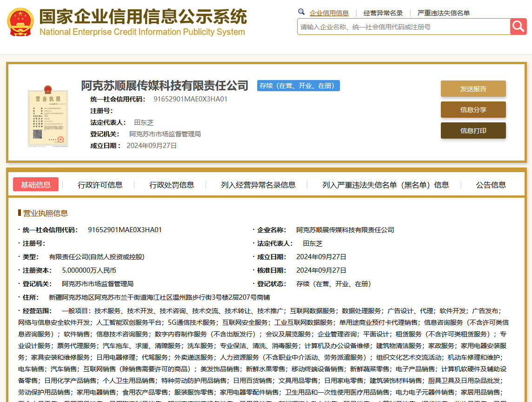Click the English title National Enterprise Credit Information Publicity System
The image size is (532, 402).
142,32
